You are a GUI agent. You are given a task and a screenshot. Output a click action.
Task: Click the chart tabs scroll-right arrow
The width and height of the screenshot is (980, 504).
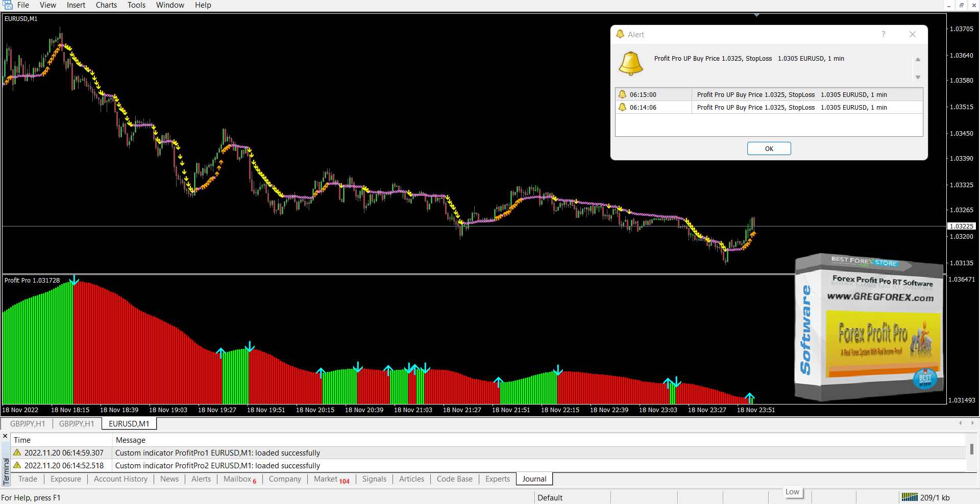point(972,423)
